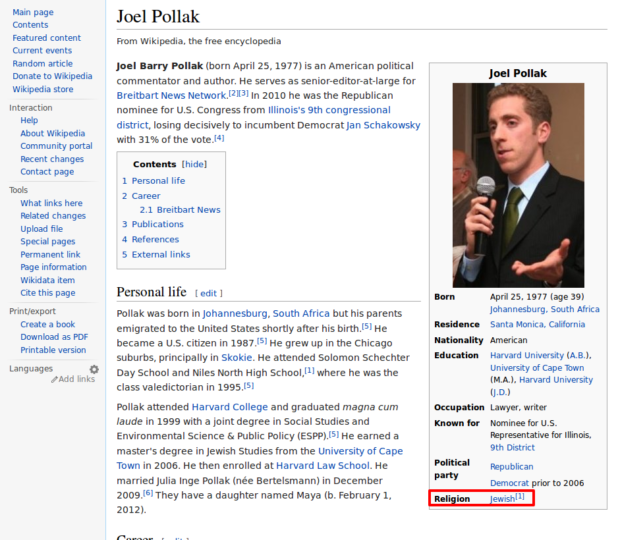Edit the Personal life section
This screenshot has width=618, height=540.
point(208,293)
